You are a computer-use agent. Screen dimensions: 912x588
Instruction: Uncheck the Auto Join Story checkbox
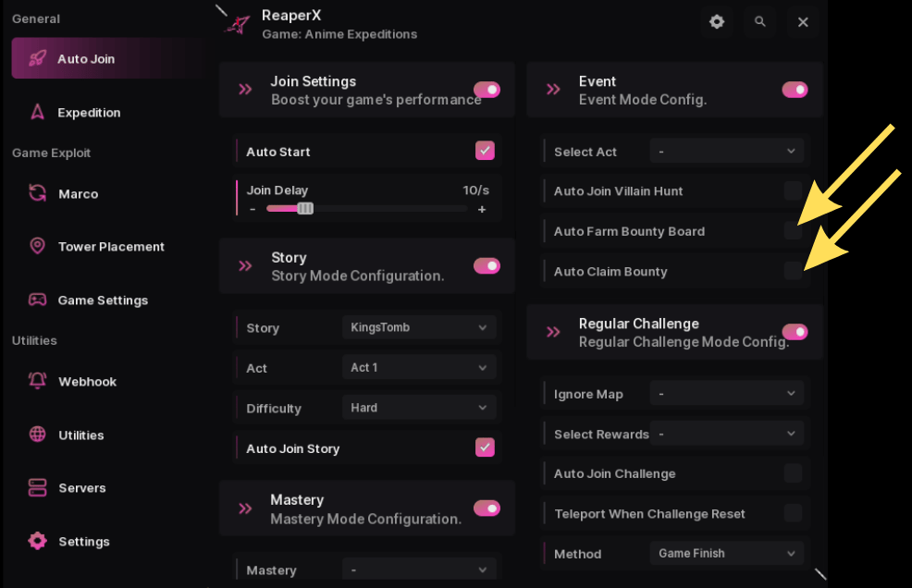pos(485,447)
